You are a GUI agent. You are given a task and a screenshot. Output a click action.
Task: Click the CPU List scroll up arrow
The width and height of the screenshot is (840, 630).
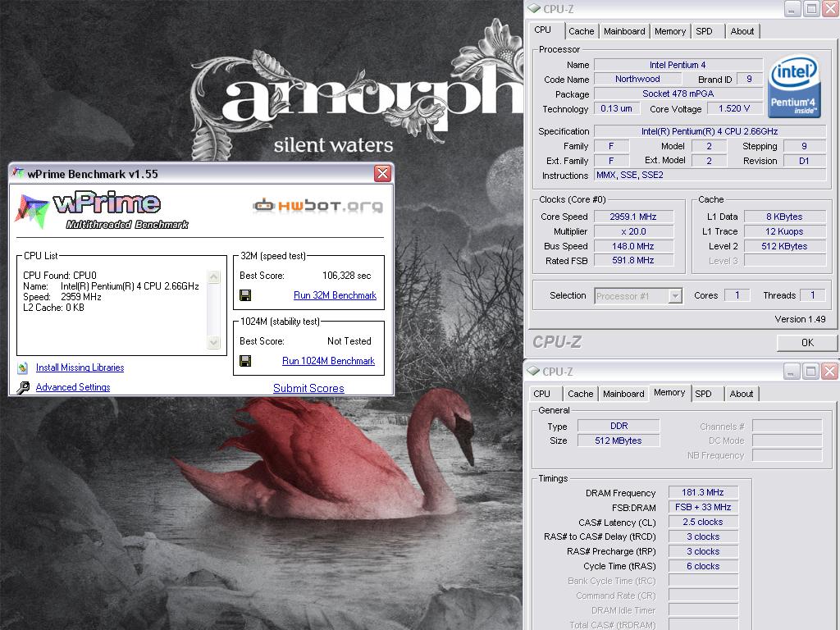pos(214,277)
